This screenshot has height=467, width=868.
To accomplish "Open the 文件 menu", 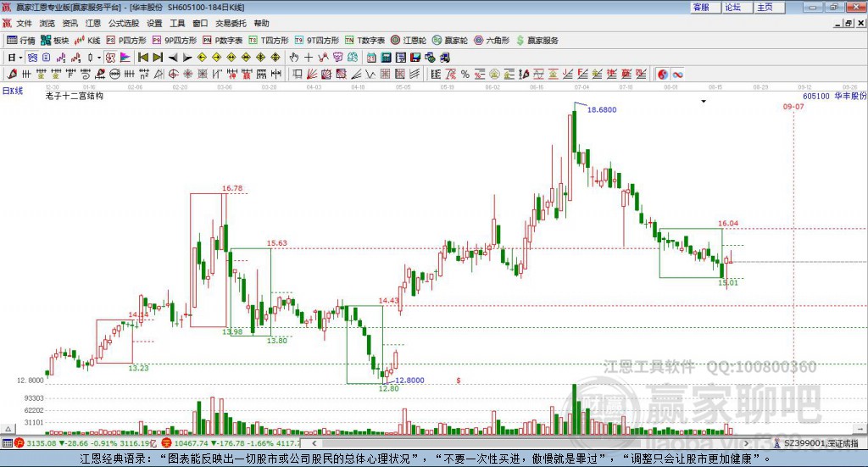I will (x=24, y=23).
